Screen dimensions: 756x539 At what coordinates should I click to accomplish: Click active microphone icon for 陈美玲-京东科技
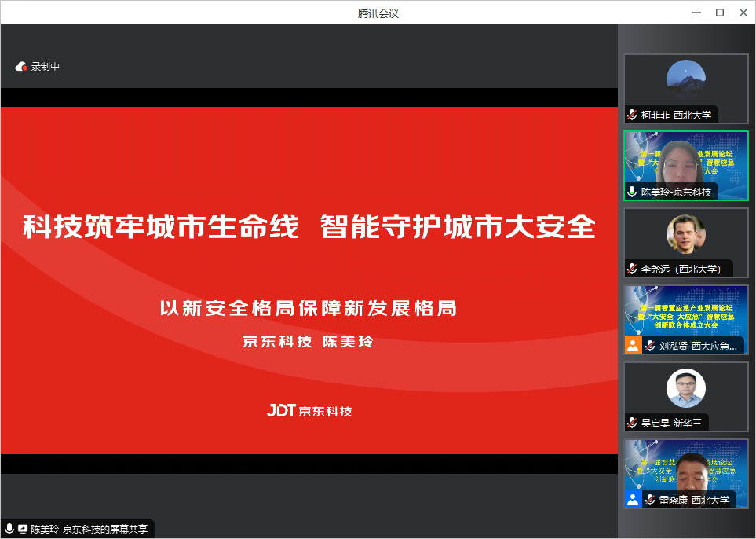[x=632, y=192]
